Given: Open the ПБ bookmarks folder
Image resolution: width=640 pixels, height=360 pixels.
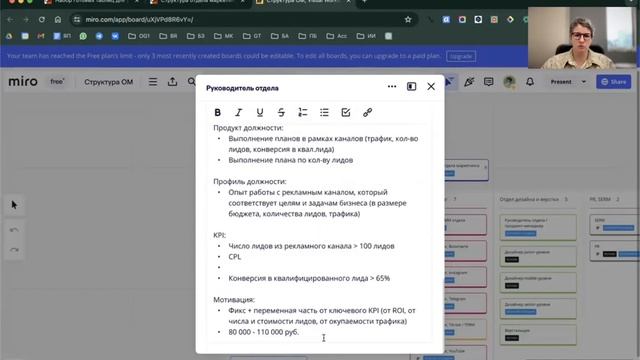Looking at the screenshot, I should pos(307,36).
